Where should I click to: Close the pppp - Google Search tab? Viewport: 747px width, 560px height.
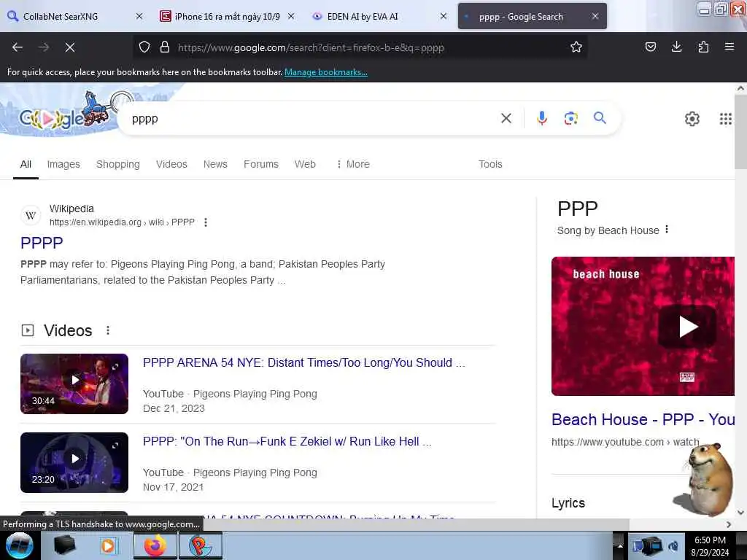pos(595,16)
